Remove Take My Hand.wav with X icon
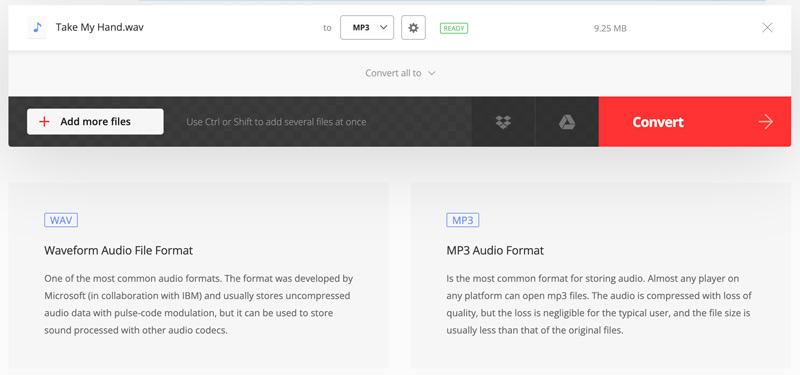 (767, 28)
